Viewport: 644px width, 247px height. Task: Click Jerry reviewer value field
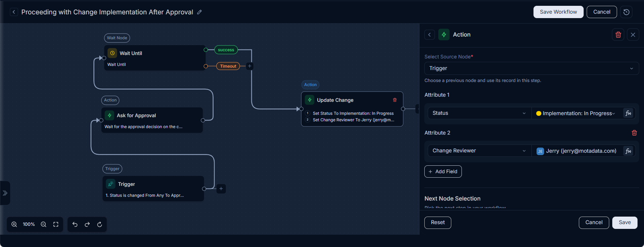coord(577,151)
